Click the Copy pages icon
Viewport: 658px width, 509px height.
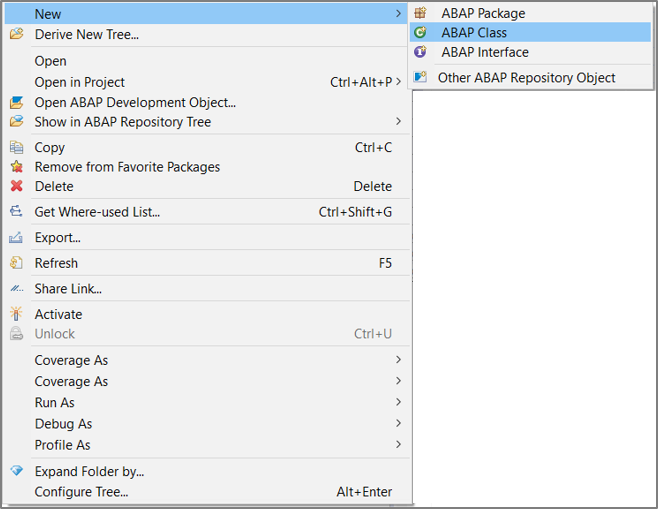coord(16,147)
